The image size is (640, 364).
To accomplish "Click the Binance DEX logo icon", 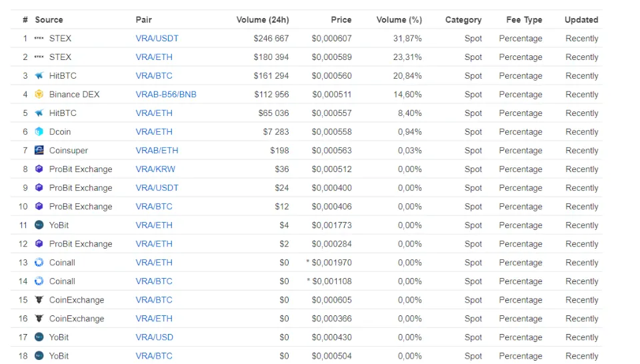I will click(39, 94).
